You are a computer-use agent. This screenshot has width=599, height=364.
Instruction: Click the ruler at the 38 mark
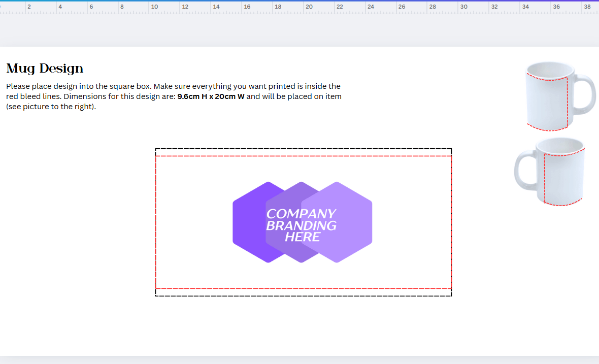(588, 6)
